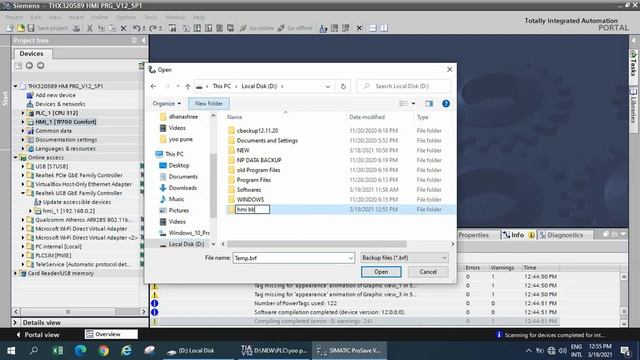Click the Windows Start button
Viewport: 640px width, 360px height.
11,351
